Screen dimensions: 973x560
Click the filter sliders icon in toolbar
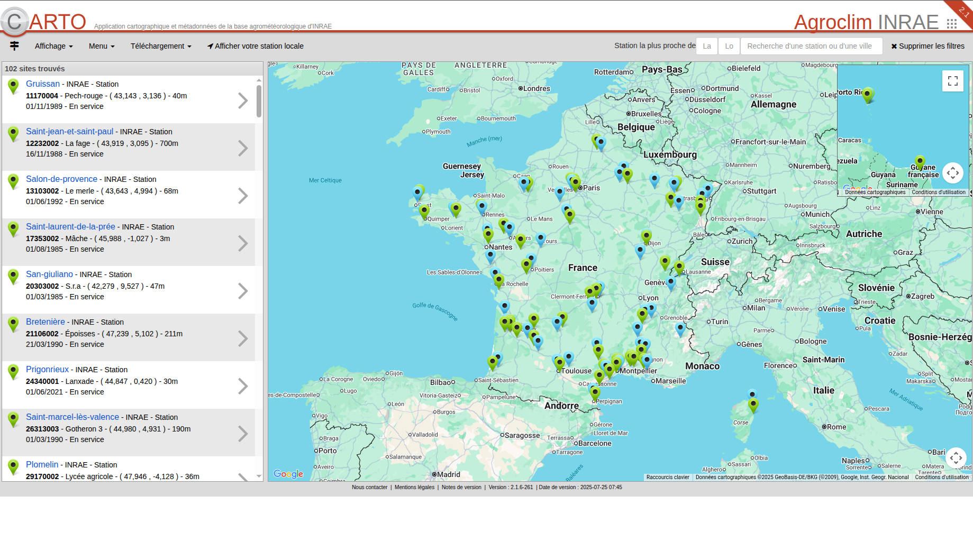14,46
